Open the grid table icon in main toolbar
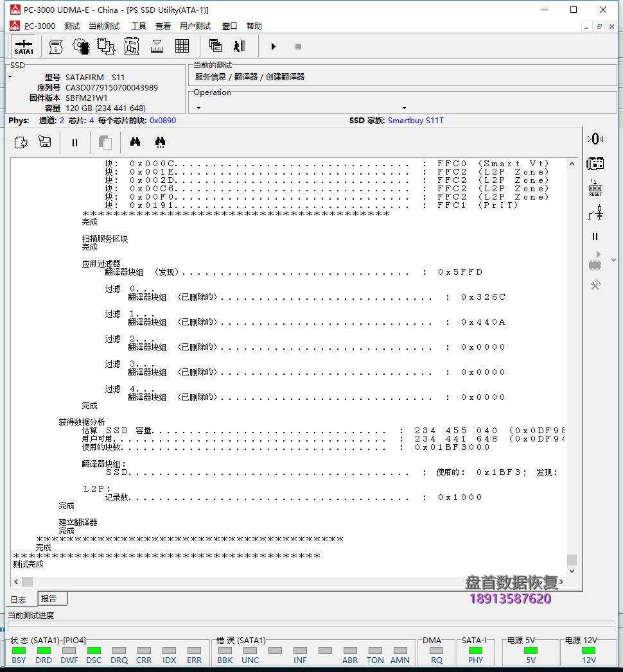 182,46
